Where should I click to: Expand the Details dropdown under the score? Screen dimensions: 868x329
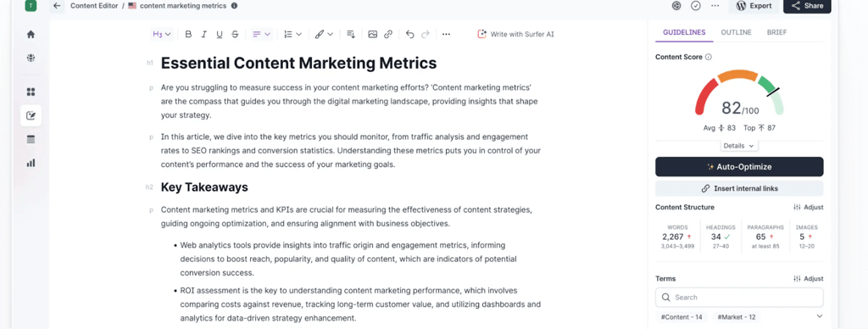739,146
